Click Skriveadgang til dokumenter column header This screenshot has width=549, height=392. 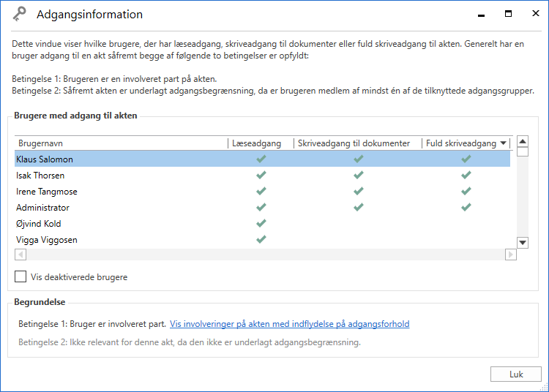tap(354, 143)
